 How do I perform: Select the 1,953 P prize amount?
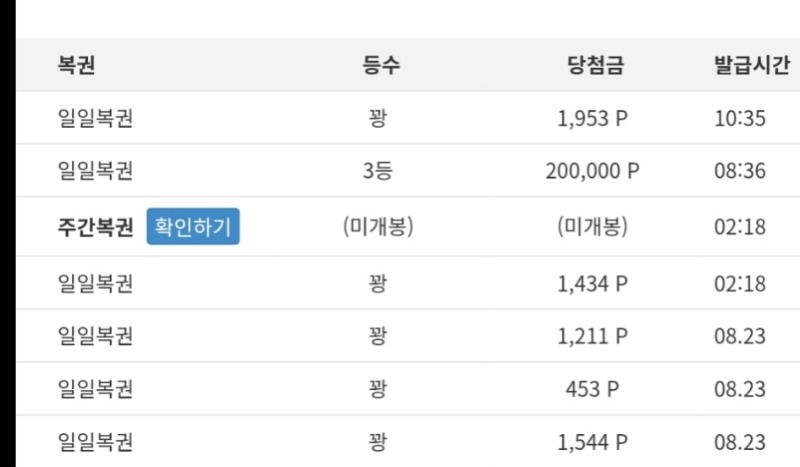pyautogui.click(x=592, y=118)
